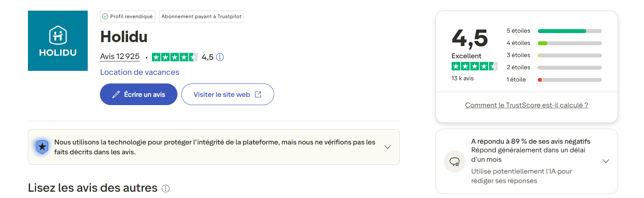Open the "Abonnement payant à Trustpilot" badge
Viewport: 644px width, 198px height.
(x=201, y=17)
